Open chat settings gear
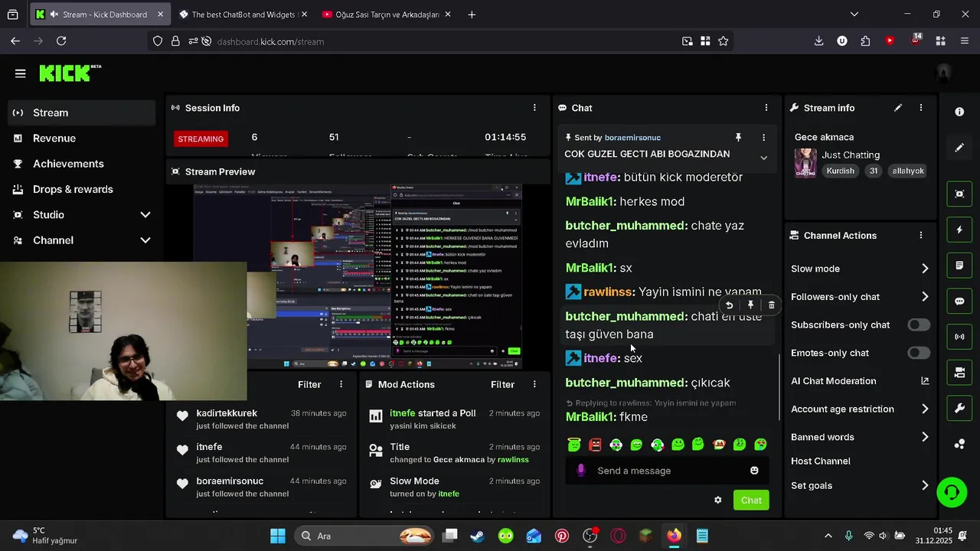Viewport: 980px width, 551px height. pyautogui.click(x=717, y=500)
